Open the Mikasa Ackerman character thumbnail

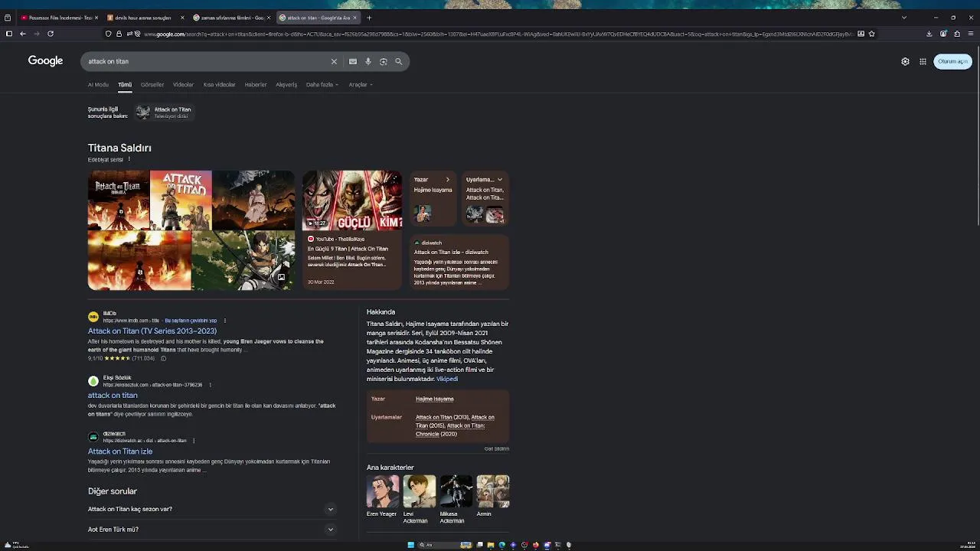coord(456,491)
